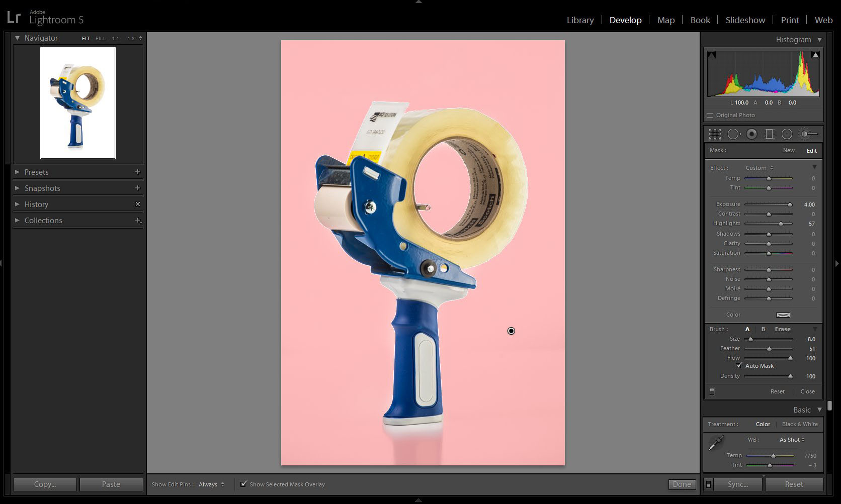Reset the adjustment brush settings
The width and height of the screenshot is (841, 504).
point(777,391)
